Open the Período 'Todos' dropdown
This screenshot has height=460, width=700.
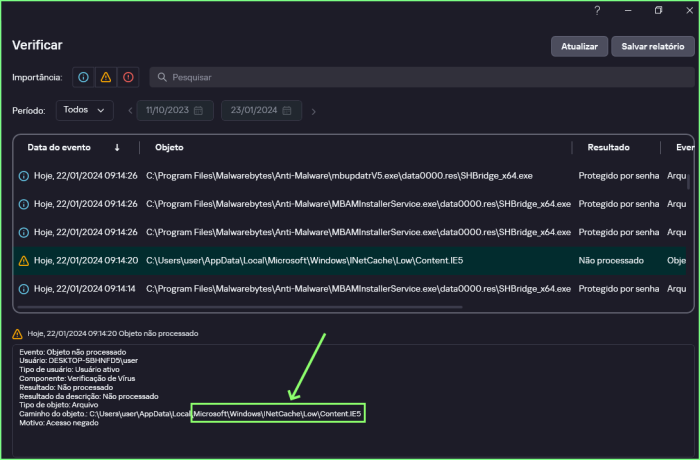pos(84,110)
